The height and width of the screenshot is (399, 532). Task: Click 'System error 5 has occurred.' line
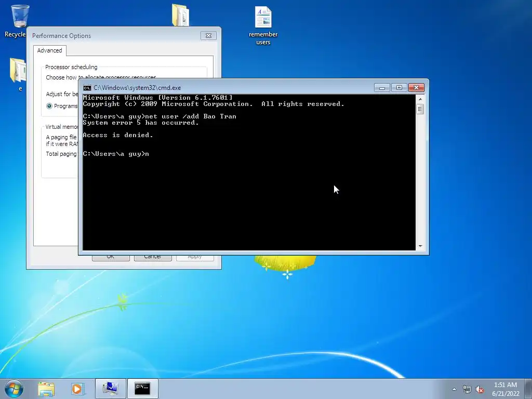pos(141,123)
